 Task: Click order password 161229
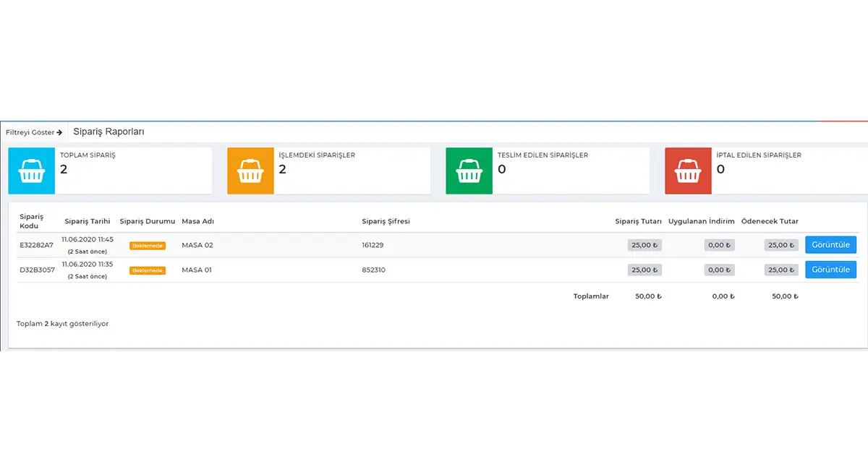click(x=373, y=245)
